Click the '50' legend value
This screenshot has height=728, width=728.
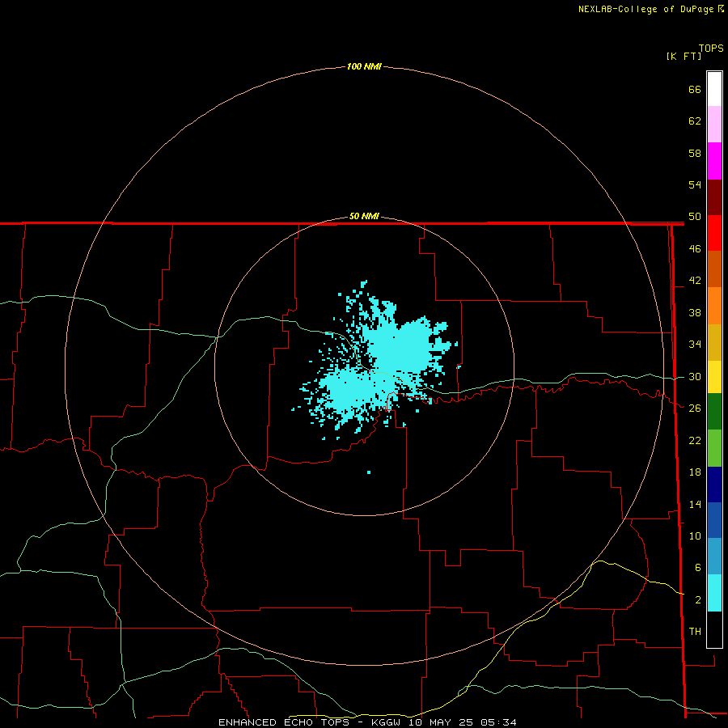(x=695, y=217)
